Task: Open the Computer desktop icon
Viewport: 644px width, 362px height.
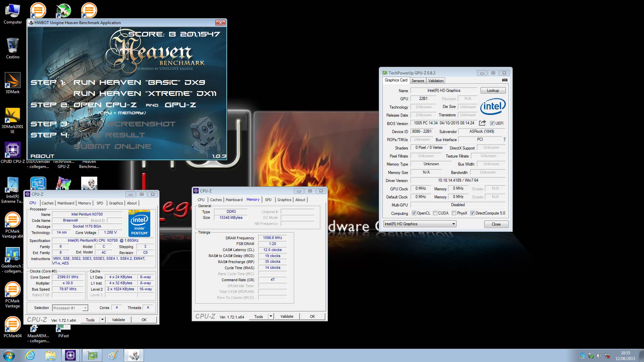Action: tap(12, 14)
